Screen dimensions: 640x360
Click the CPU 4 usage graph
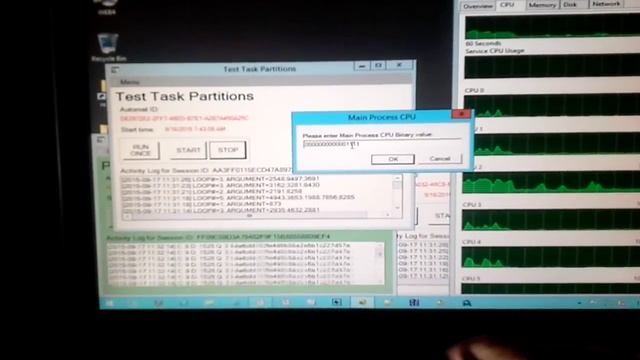coord(551,257)
